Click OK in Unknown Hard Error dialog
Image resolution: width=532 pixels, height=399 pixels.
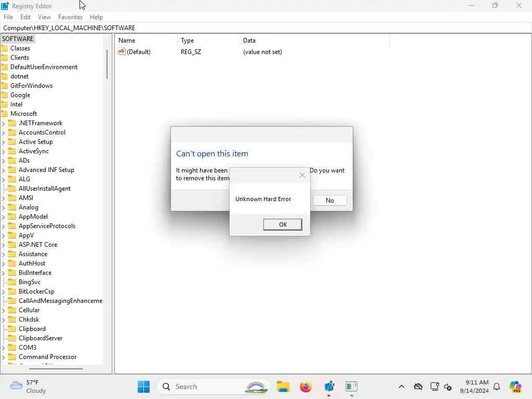coord(283,224)
